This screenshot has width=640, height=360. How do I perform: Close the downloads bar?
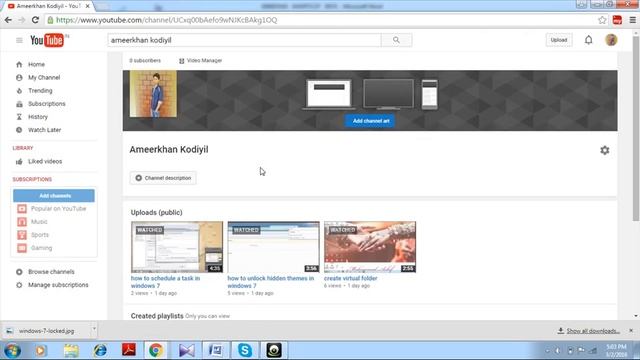[x=631, y=331]
